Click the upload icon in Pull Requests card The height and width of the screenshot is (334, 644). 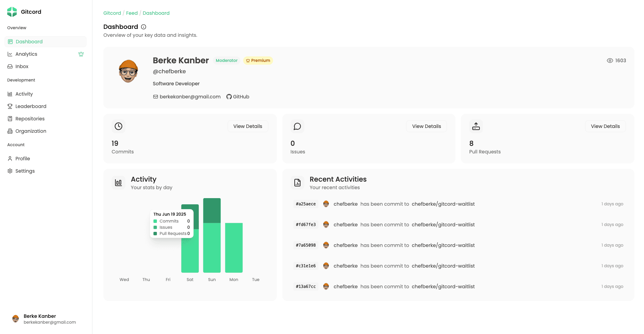coord(476,126)
